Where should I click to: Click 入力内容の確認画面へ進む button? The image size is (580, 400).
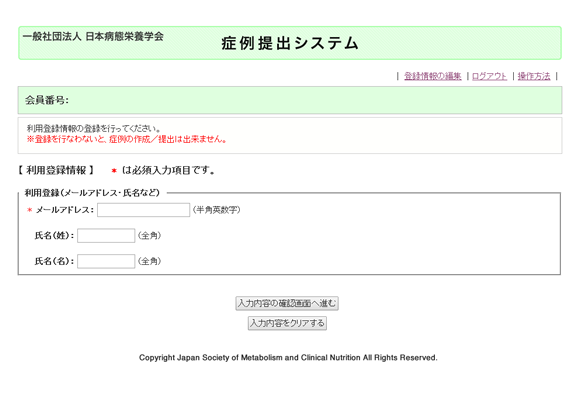[287, 303]
